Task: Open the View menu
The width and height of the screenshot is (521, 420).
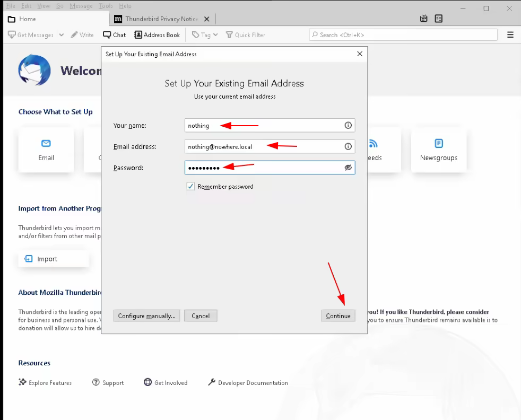Action: pyautogui.click(x=44, y=6)
